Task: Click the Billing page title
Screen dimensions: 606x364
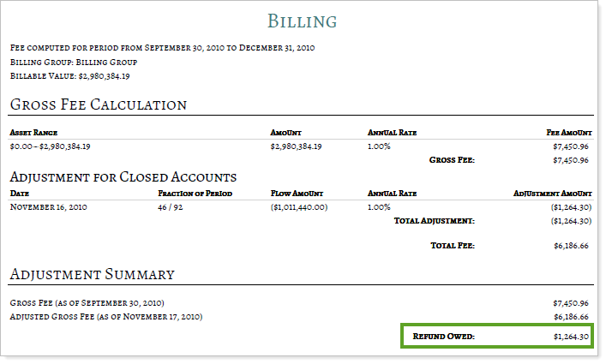Action: click(302, 21)
